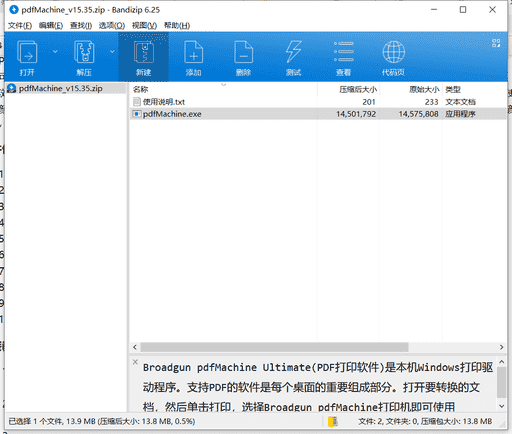This screenshot has height=434, width=512.
Task: Open the 帮助(H) menu
Action: (177, 25)
